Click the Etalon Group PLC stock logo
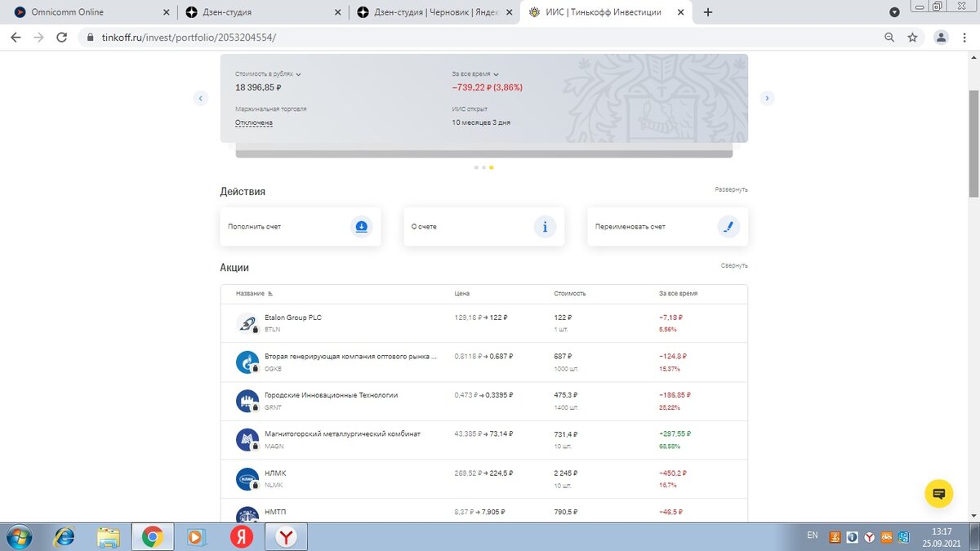The image size is (980, 551). click(247, 323)
